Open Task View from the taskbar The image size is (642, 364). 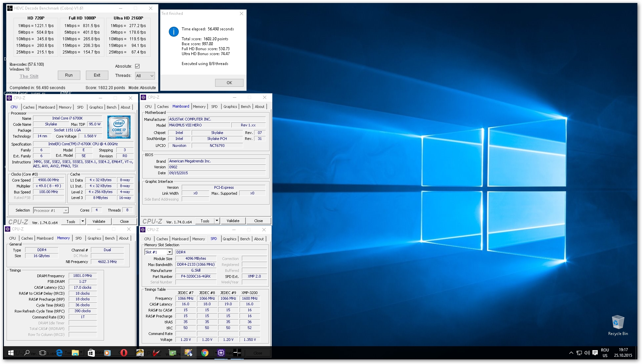tap(43, 353)
